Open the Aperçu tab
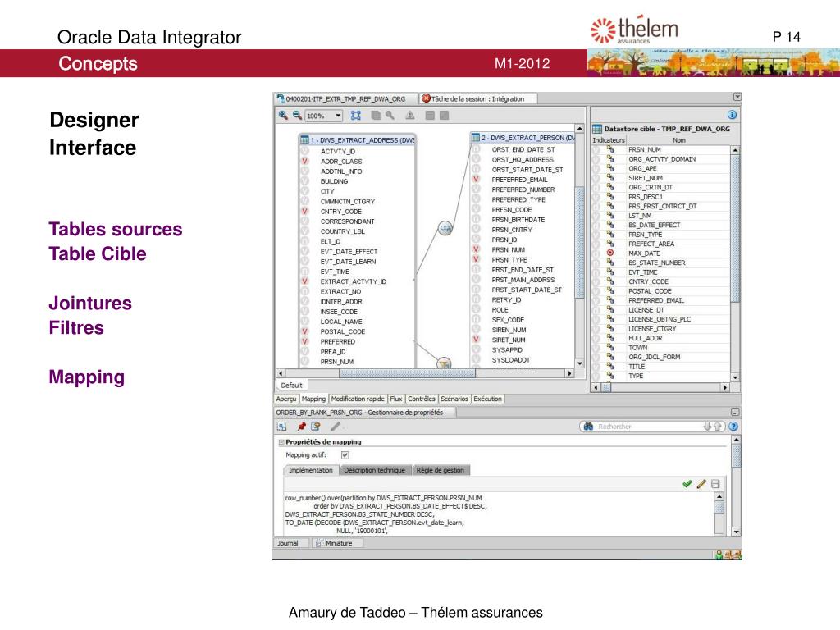This screenshot has height=630, width=840. [286, 399]
